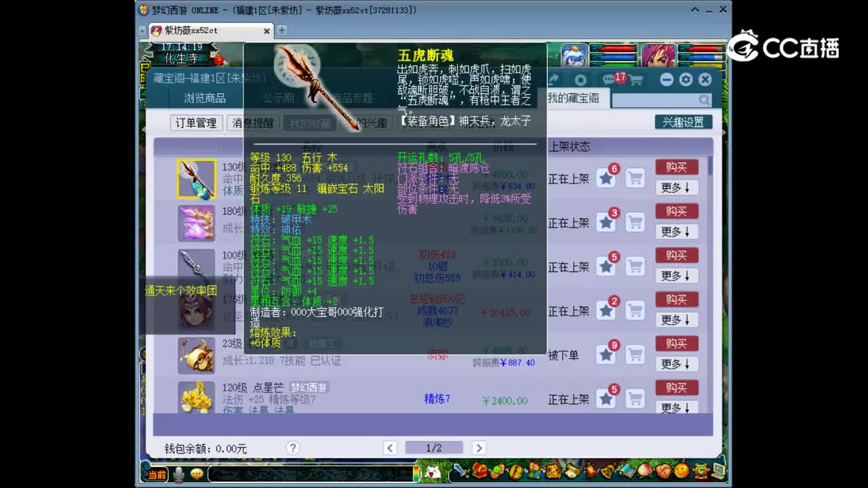Toggle favorite star with badge 2
Image resolution: width=868 pixels, height=488 pixels.
click(606, 310)
